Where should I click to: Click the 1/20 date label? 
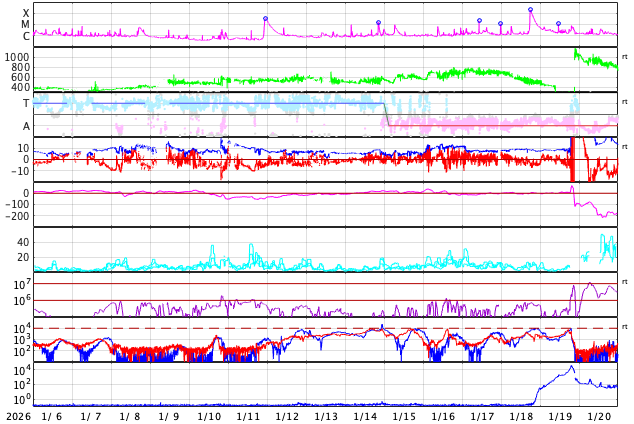(599, 416)
